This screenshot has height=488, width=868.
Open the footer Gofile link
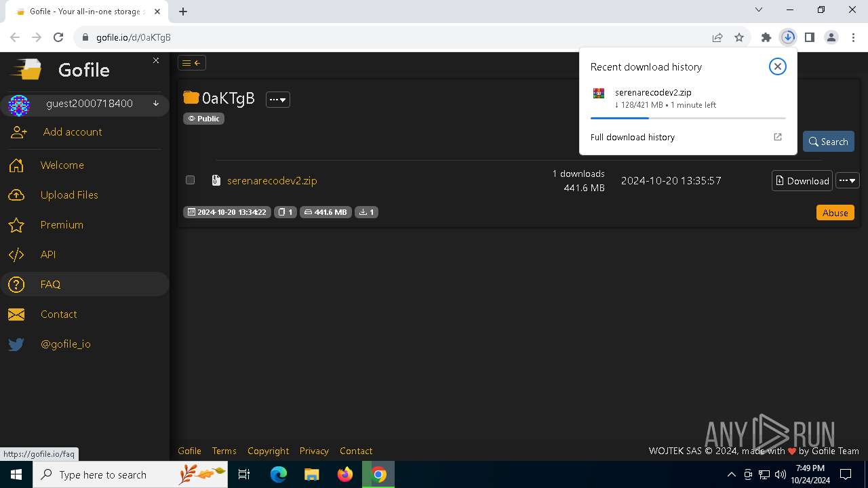pyautogui.click(x=189, y=451)
